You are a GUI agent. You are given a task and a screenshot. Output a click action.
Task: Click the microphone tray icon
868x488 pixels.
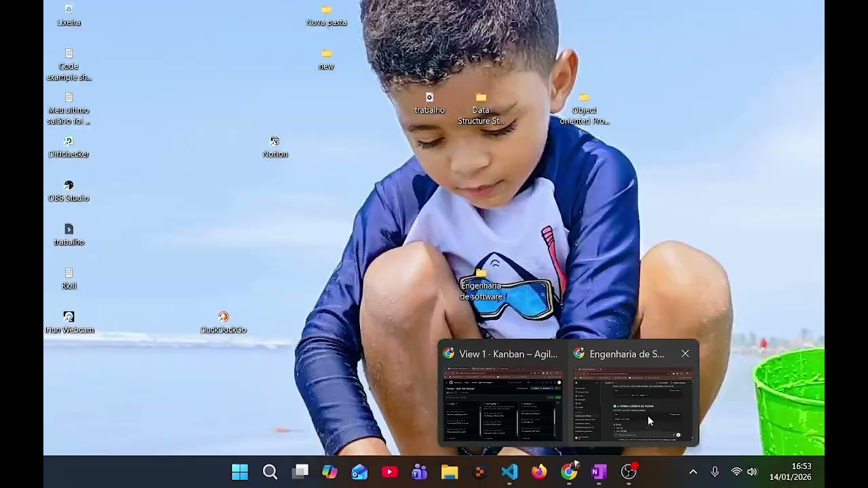[x=715, y=472]
